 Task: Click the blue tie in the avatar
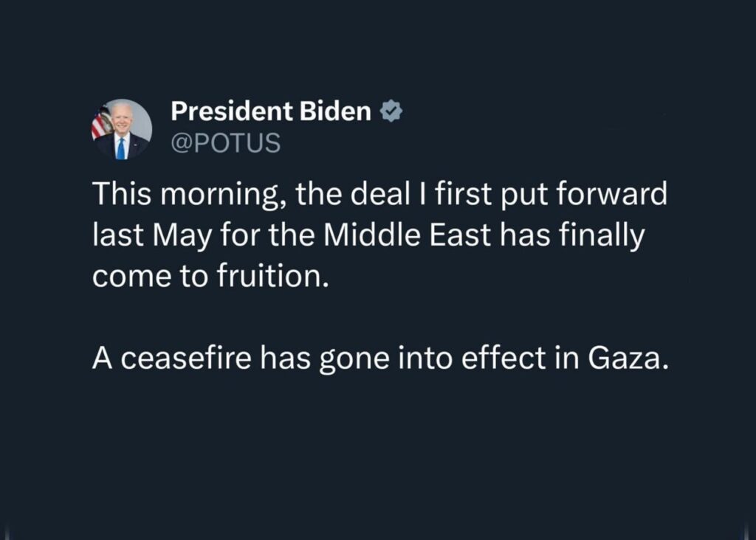120,148
